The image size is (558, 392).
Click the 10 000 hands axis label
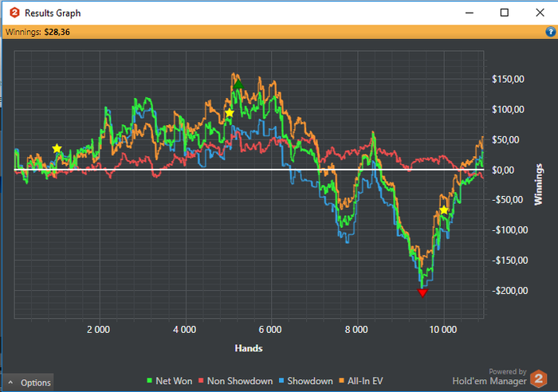pos(443,330)
